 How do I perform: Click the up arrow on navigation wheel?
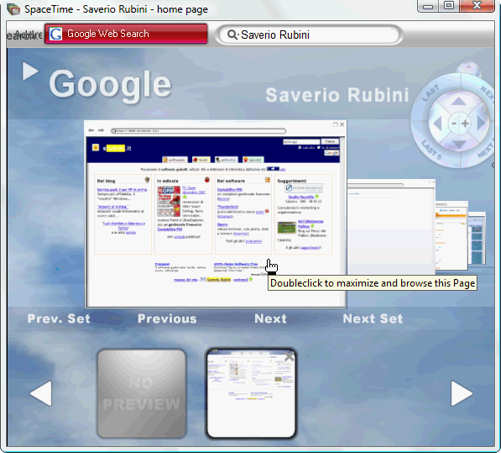point(458,101)
